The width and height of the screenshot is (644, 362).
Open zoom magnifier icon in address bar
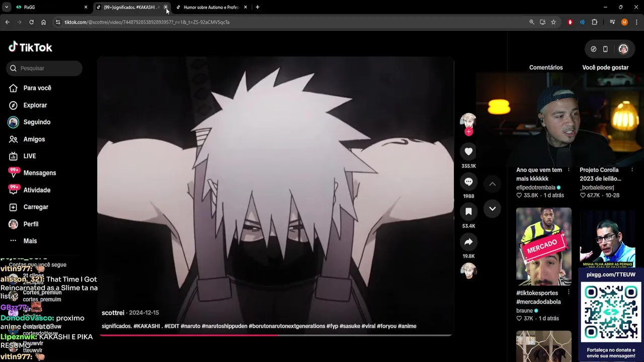(x=532, y=22)
